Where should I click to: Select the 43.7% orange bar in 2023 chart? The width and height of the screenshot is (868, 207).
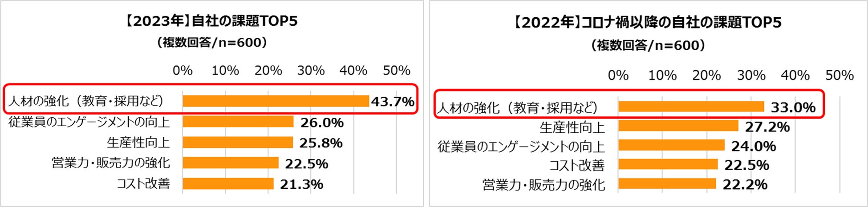(276, 101)
